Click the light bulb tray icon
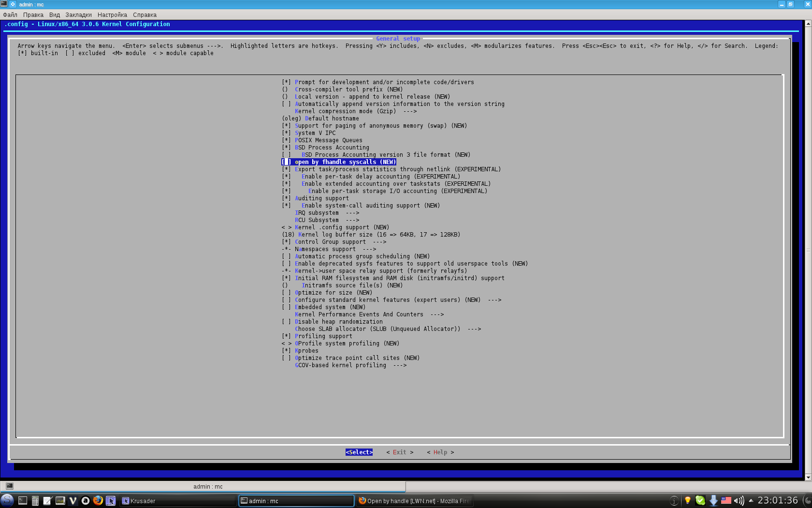This screenshot has width=812, height=508. 687,500
